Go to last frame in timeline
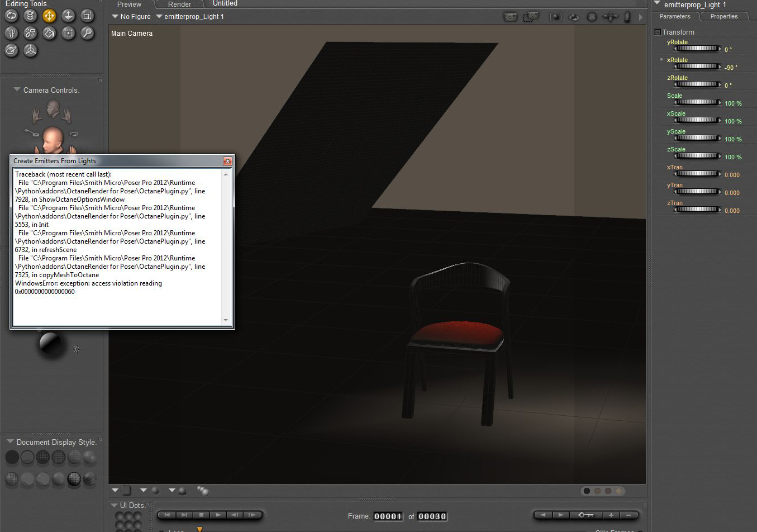 pos(184,515)
